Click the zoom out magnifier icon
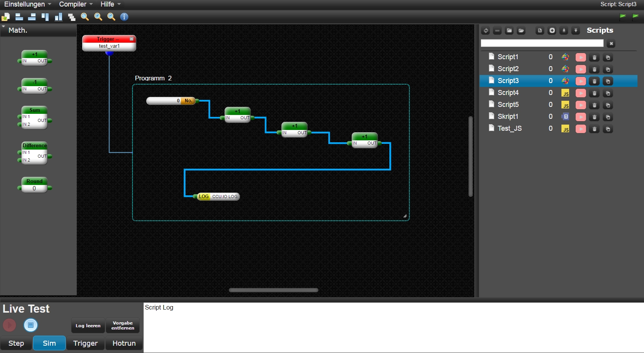The height and width of the screenshot is (353, 644). coord(111,17)
